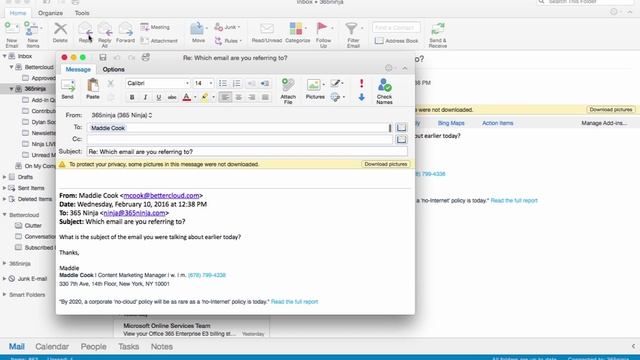Screen dimensions: 640x360
Task: Open the mcook@bettercloud.com link
Action: click(x=161, y=196)
